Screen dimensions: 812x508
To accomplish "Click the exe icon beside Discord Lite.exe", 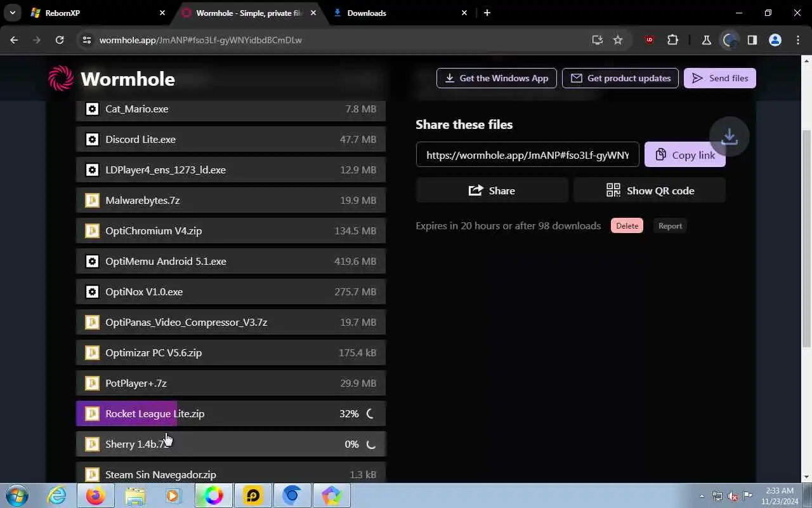I will pos(92,139).
